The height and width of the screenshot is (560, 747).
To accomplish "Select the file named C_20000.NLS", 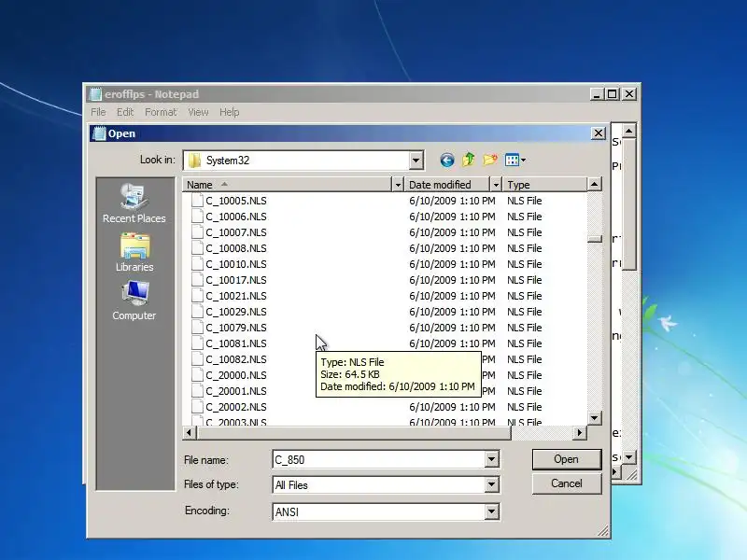I will (x=236, y=375).
